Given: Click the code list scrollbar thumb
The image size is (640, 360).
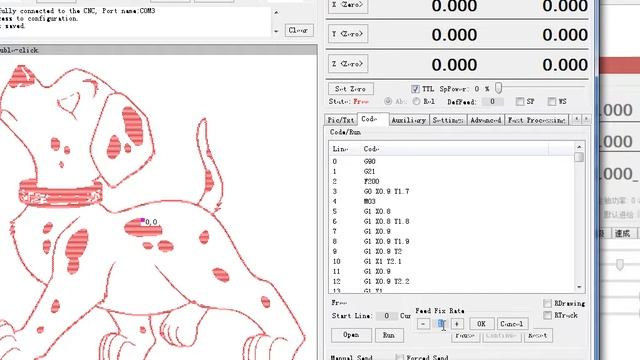Looking at the screenshot, I should [x=579, y=157].
